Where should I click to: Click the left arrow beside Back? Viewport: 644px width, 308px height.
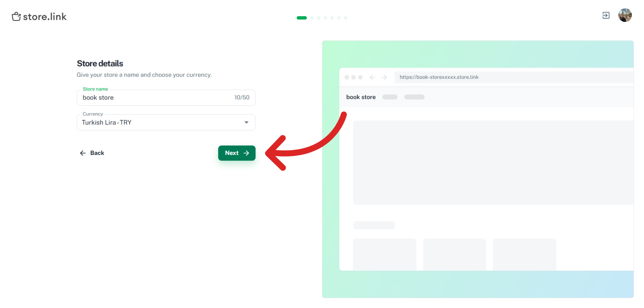(x=83, y=153)
